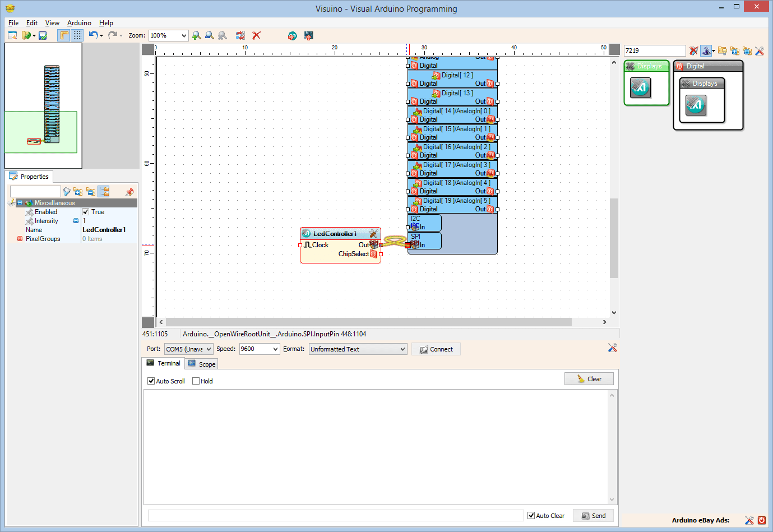Delete the selected component
The image size is (773, 532).
[x=256, y=35]
